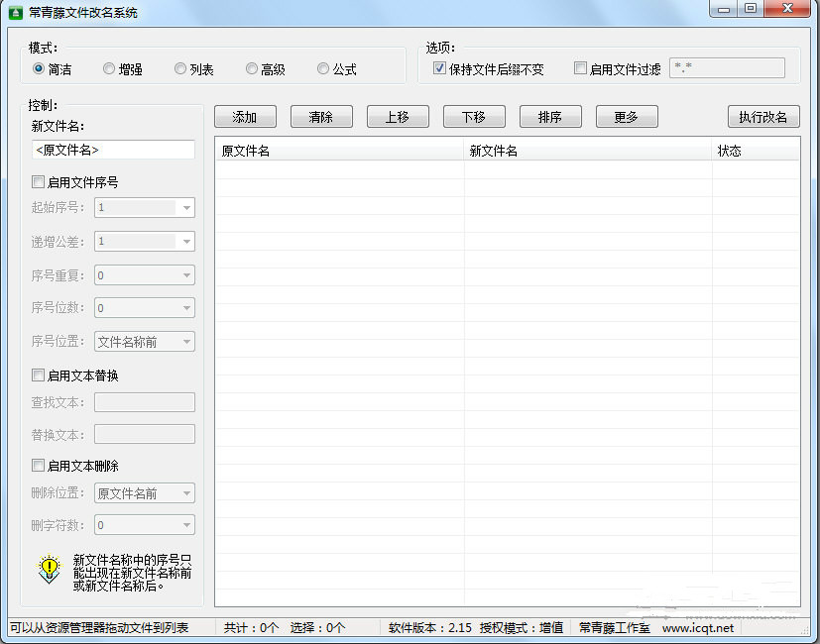Viewport: 820px width, 644px height.
Task: Enable 启用文件序号 numbering option
Action: (x=38, y=181)
